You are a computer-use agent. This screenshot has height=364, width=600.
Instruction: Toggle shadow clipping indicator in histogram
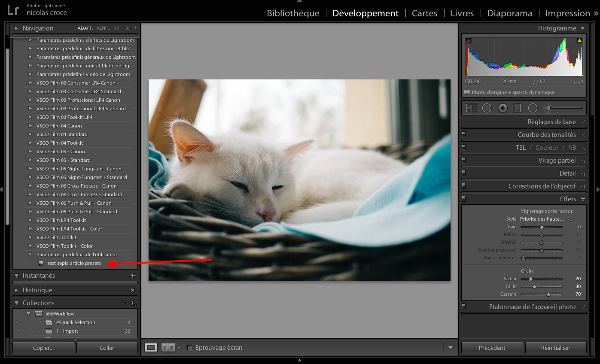point(469,40)
